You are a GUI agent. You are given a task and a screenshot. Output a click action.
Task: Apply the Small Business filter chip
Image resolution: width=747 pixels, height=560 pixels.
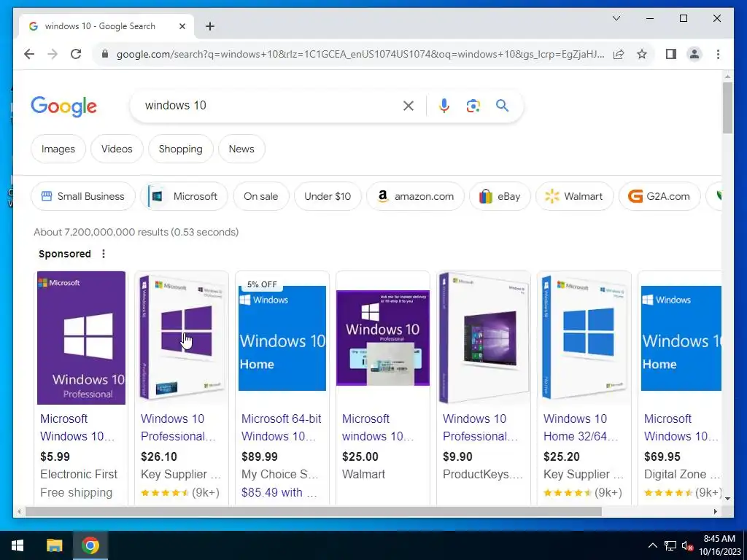click(83, 196)
